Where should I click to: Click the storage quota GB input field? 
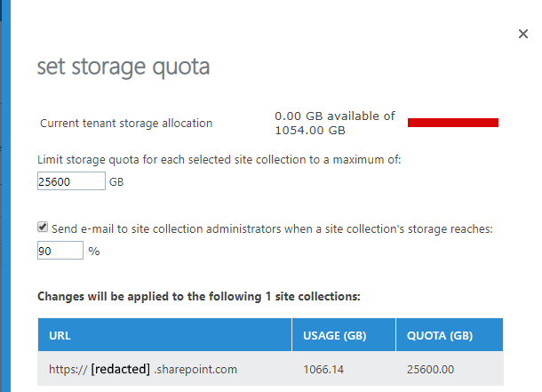(x=71, y=181)
